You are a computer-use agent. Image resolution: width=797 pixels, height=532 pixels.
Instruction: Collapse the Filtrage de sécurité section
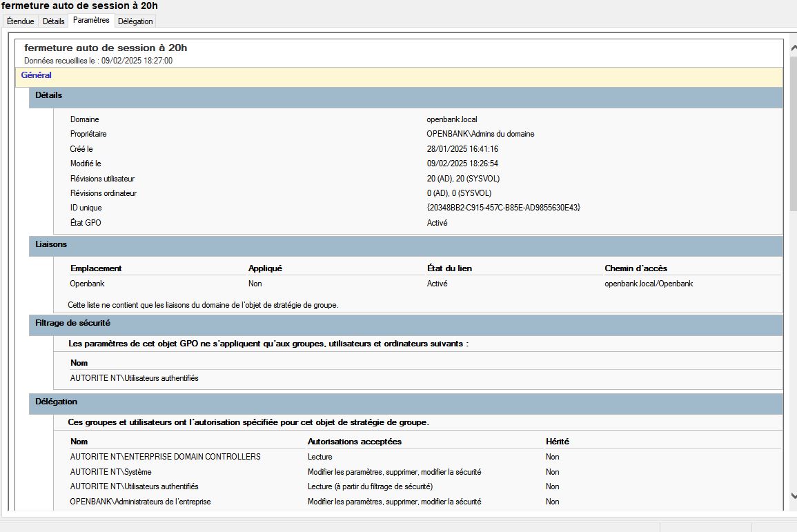coord(72,322)
